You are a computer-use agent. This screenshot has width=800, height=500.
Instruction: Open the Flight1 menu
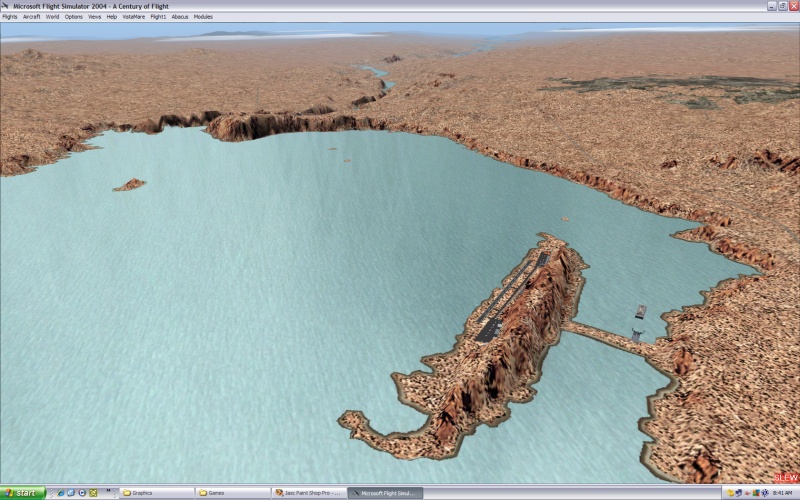158,17
